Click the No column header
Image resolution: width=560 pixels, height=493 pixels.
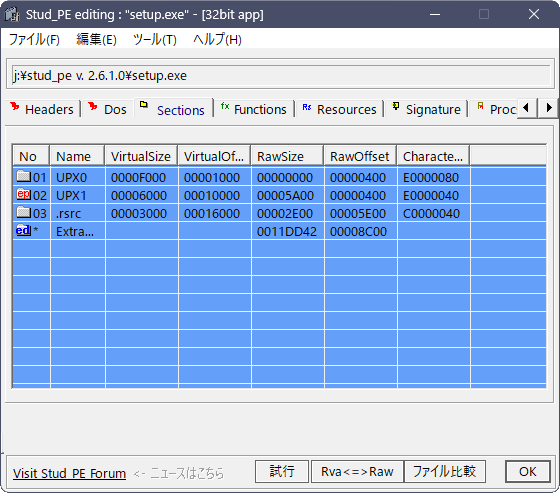[x=31, y=156]
